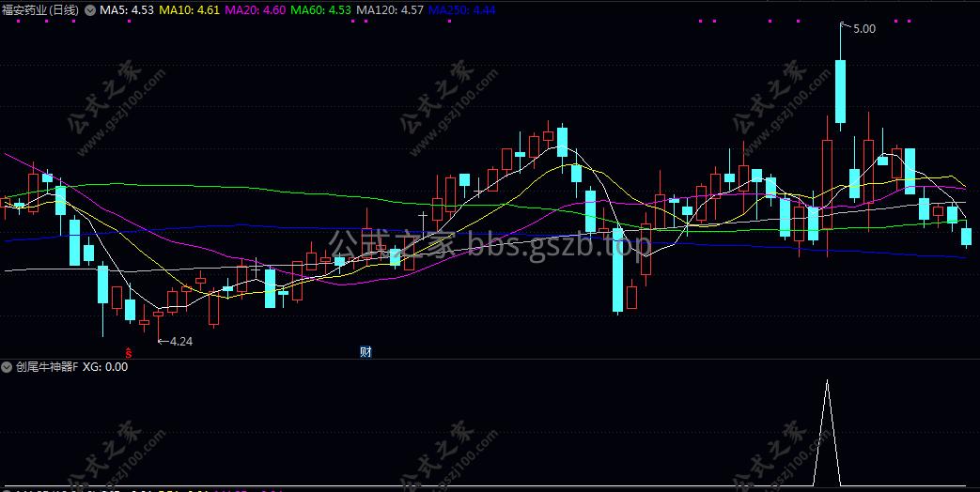The image size is (980, 492).
Task: Select the MA10: 4.61 label
Action: tap(190, 10)
